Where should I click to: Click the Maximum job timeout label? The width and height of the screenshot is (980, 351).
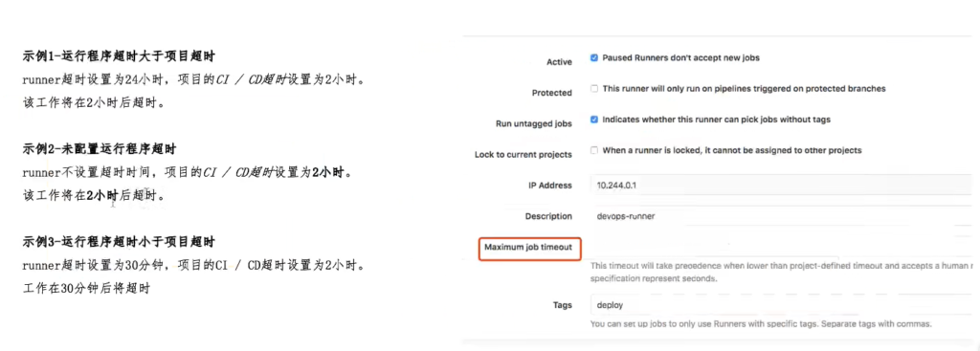point(528,248)
